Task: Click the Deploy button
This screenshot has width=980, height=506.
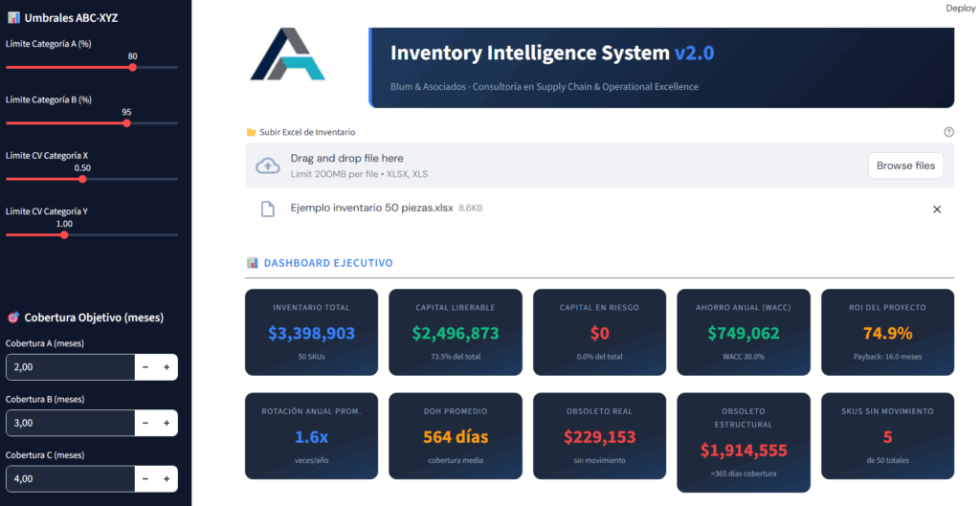Action: [x=960, y=8]
